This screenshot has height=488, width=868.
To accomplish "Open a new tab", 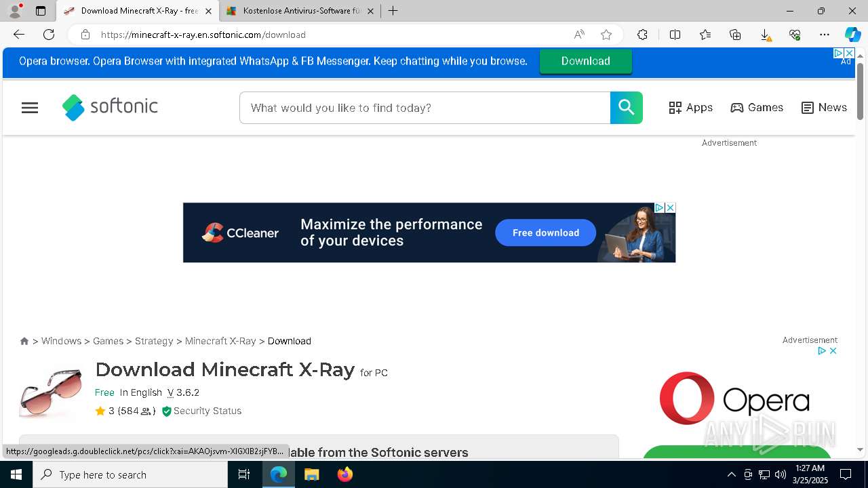I will coord(393,11).
